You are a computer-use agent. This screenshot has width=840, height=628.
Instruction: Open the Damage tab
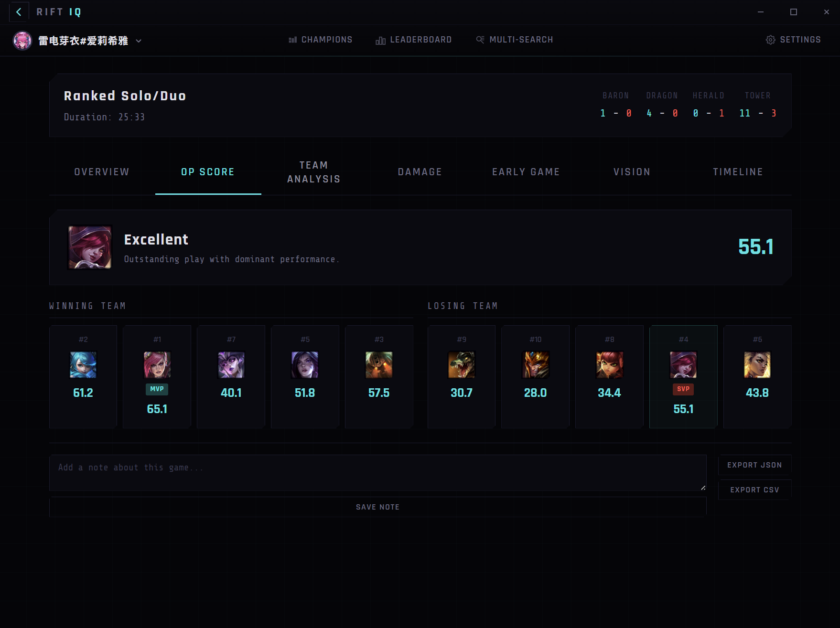[420, 172]
